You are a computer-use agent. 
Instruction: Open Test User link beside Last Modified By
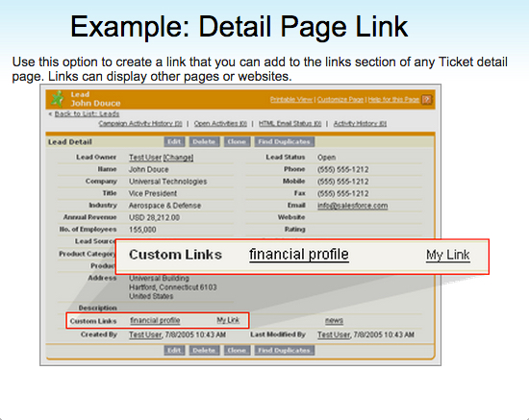click(x=334, y=334)
